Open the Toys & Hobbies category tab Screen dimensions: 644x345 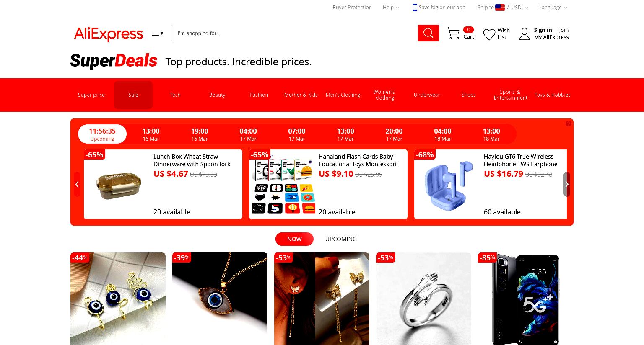(x=552, y=95)
